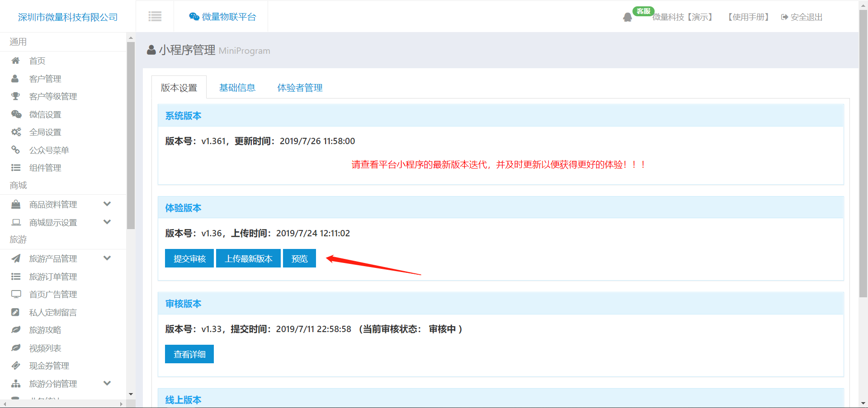868x408 pixels.
Task: Click the sidebar scrollbar up arrow
Action: (x=131, y=38)
